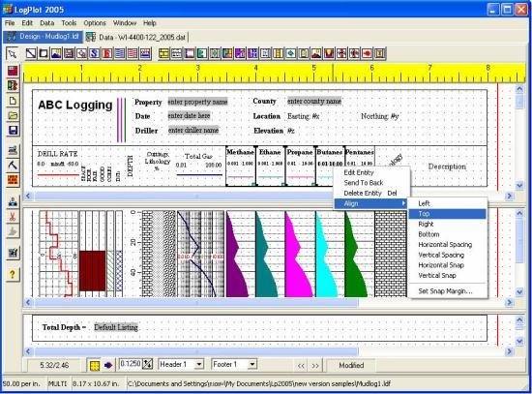532x394 pixels.
Task: Click the 0.1250 grid spacing field
Action: pos(131,364)
